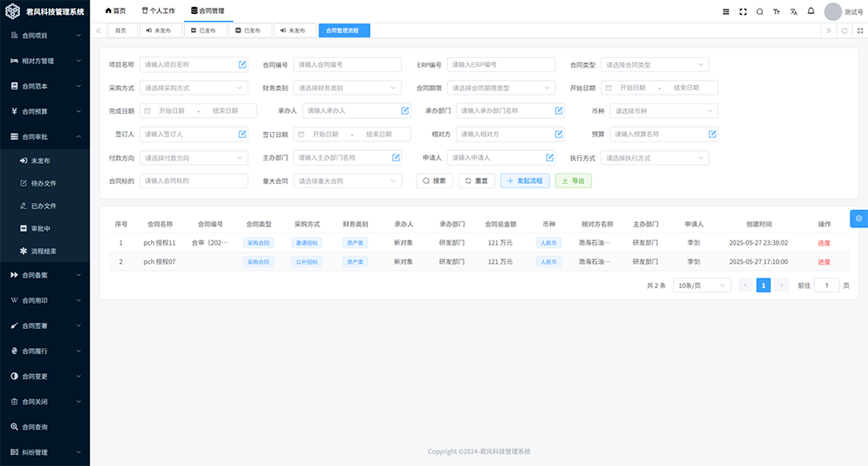The height and width of the screenshot is (466, 868).
Task: Click the 前往 page number input
Action: (x=827, y=286)
